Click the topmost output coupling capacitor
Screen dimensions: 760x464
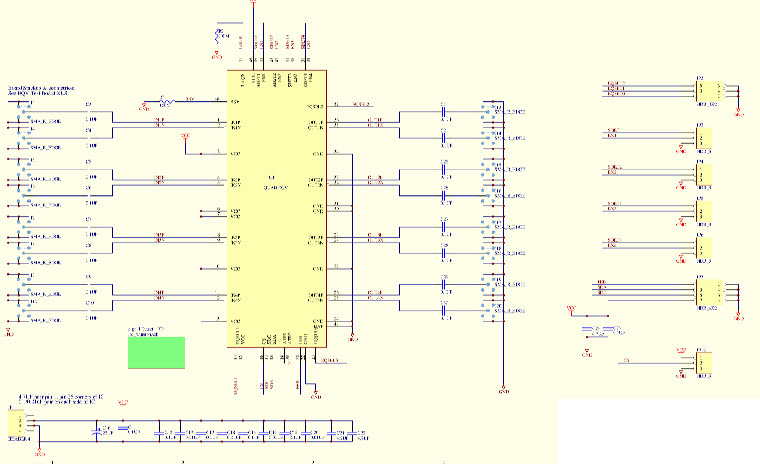point(443,109)
